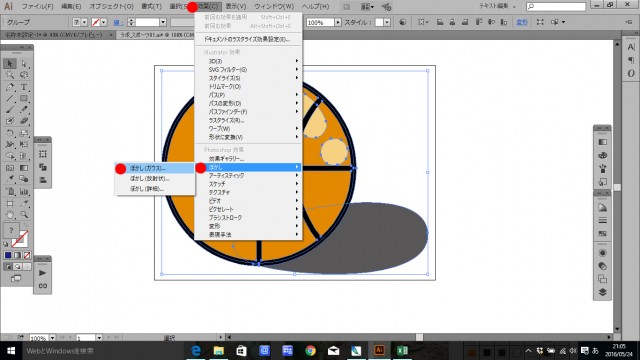Set paint mode to None
This screenshot has height=360, width=640.
pyautogui.click(x=27, y=255)
